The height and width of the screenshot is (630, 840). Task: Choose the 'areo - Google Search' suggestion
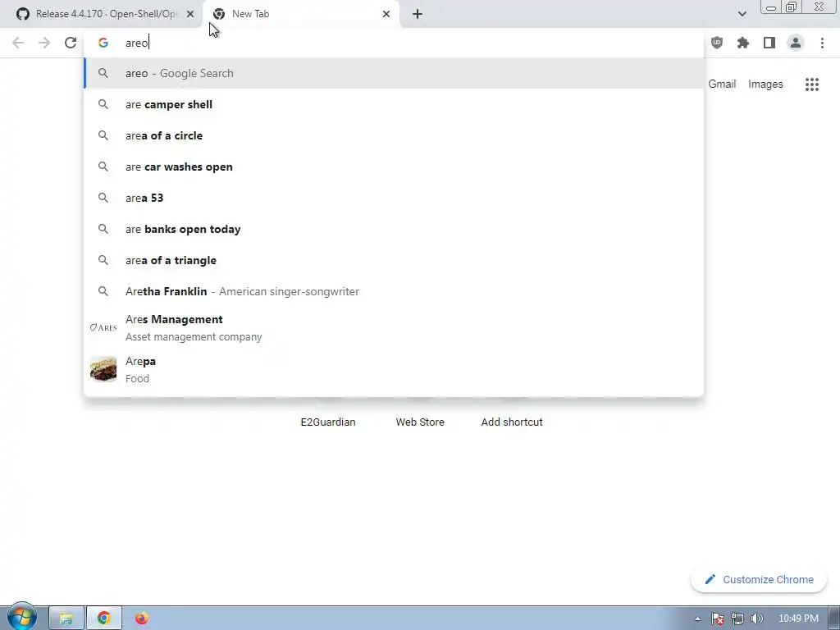394,73
